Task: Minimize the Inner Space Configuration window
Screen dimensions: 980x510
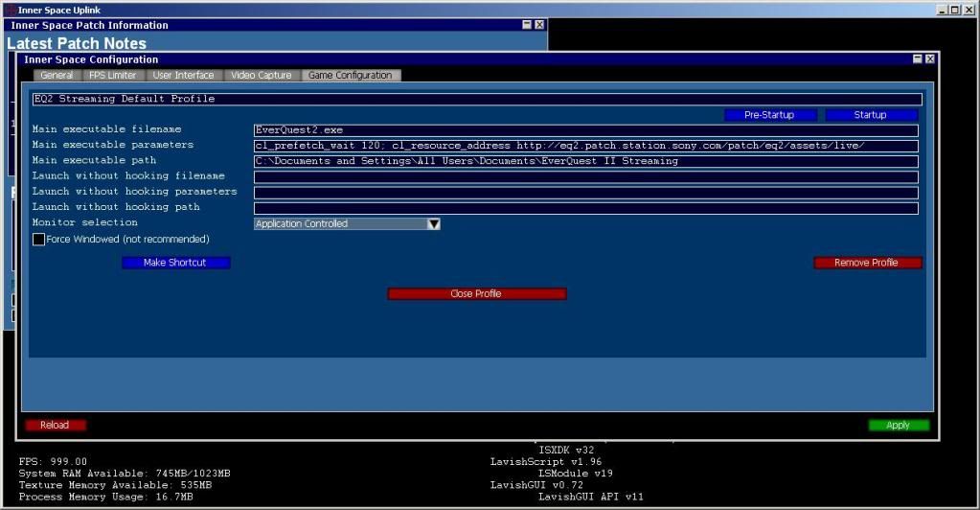Action: 917,59
